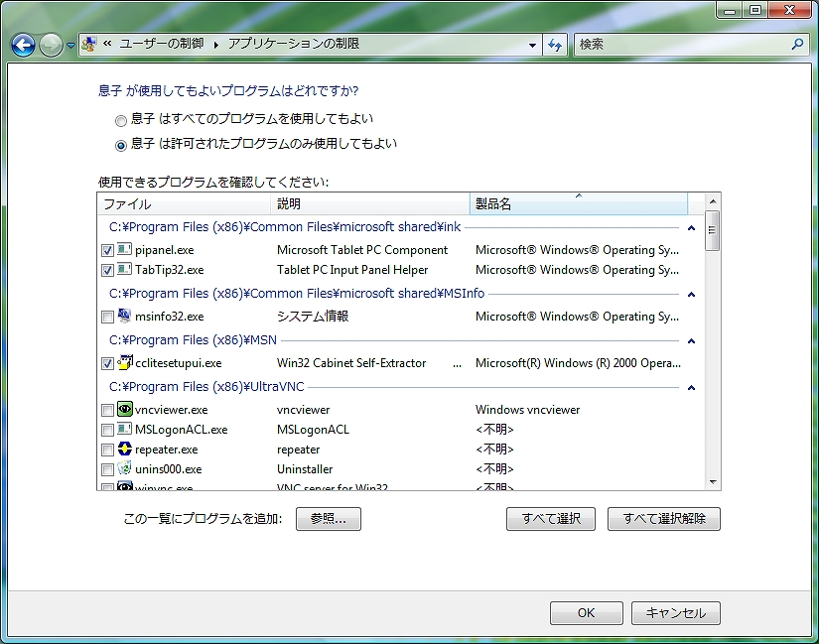This screenshot has height=644, width=819.
Task: Sort list by ファイル column header
Action: [184, 204]
